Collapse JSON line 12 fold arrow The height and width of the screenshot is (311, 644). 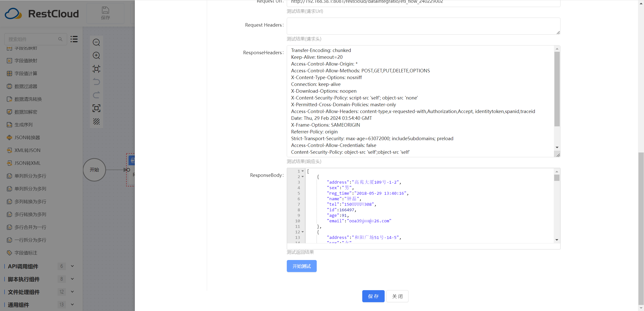coord(303,232)
